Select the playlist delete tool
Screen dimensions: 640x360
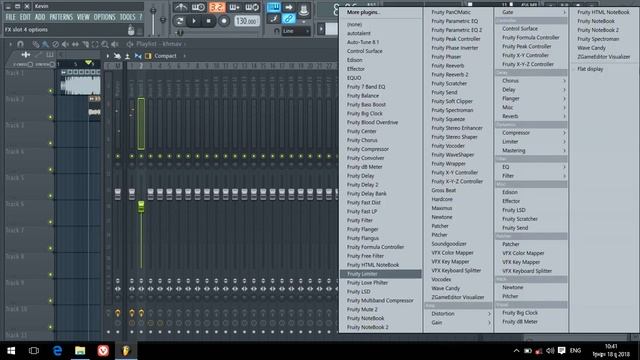pyautogui.click(x=56, y=44)
